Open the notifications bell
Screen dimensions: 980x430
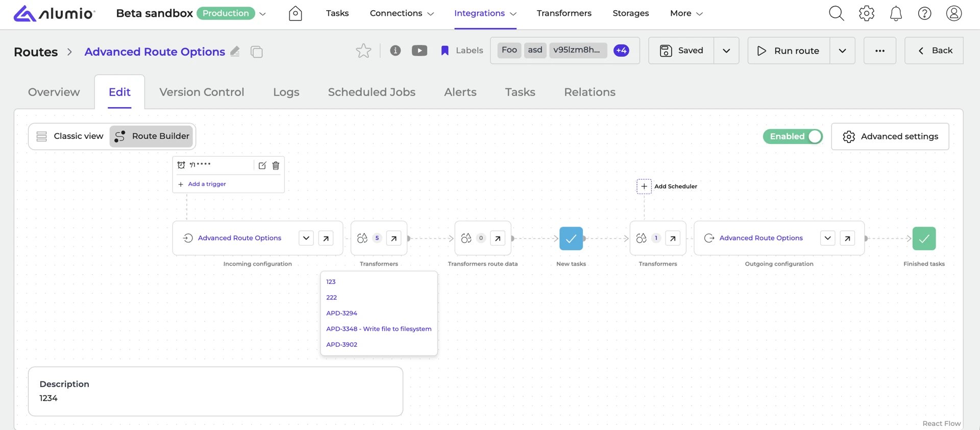[896, 13]
